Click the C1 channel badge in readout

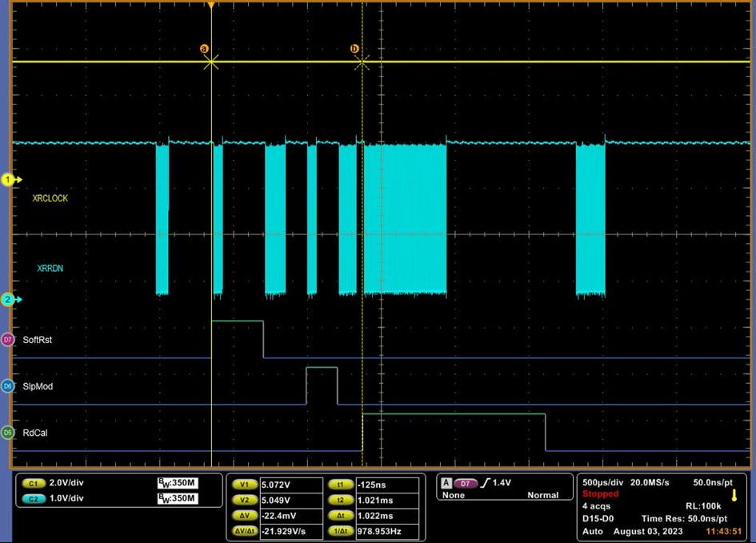pyautogui.click(x=34, y=484)
